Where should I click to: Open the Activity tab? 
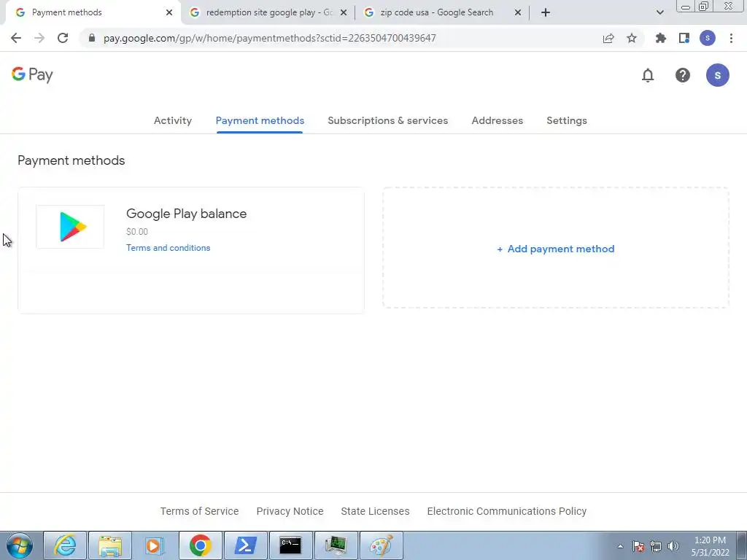coord(172,120)
